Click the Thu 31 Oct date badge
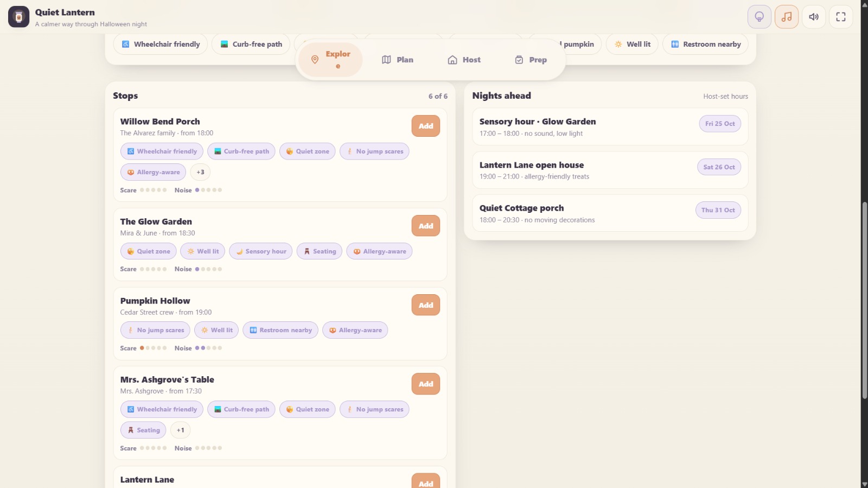 click(718, 210)
